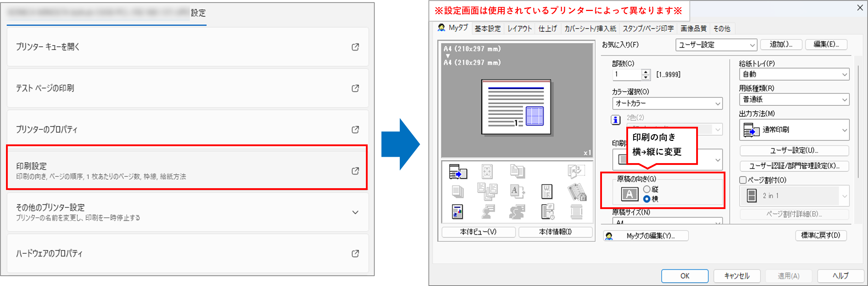
Task: Click the date/page-number stamp icon
Action: pyautogui.click(x=548, y=212)
